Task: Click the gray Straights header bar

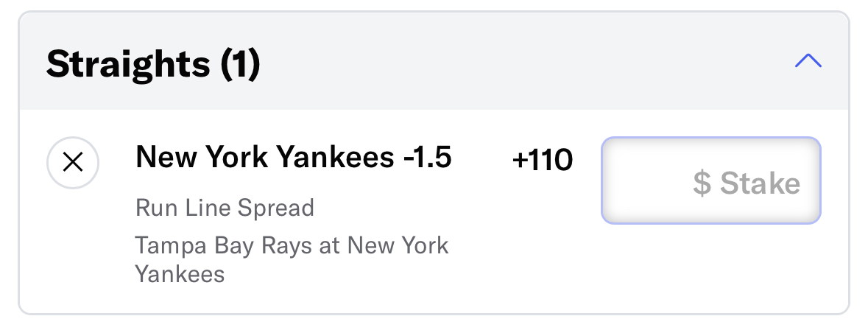Action: point(434,61)
